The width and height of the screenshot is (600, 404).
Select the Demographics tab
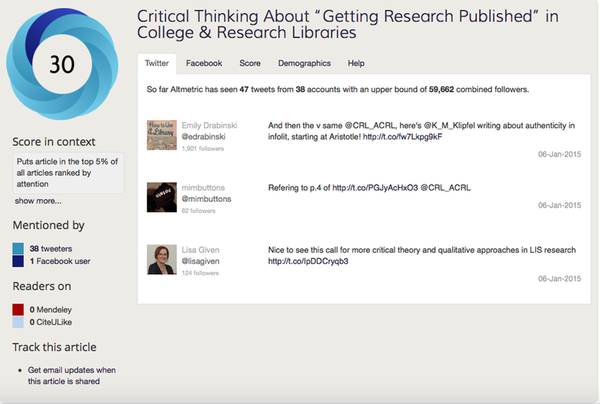click(304, 63)
